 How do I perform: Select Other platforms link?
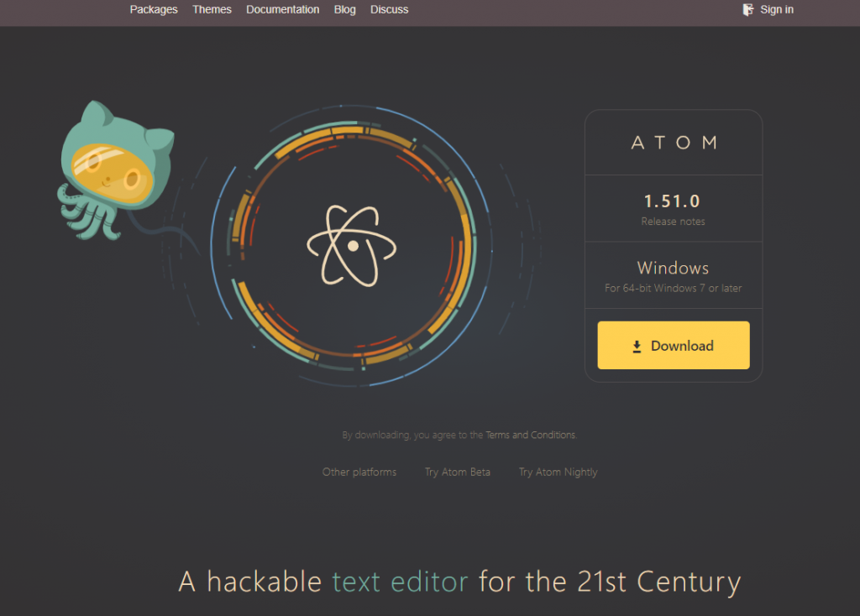pos(359,472)
